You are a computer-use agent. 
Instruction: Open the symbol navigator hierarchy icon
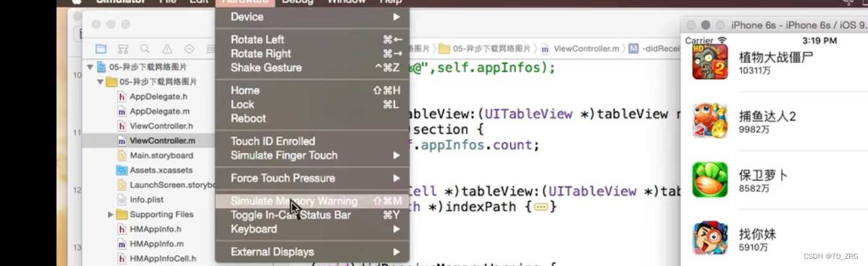pyautogui.click(x=123, y=49)
